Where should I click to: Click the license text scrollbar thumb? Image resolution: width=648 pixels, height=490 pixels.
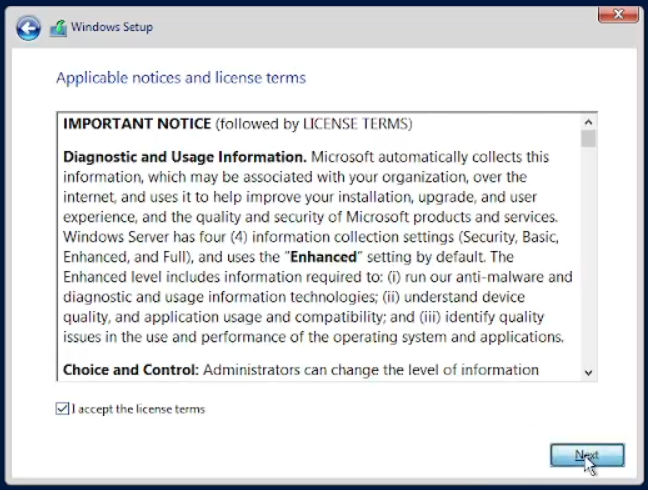[588, 138]
